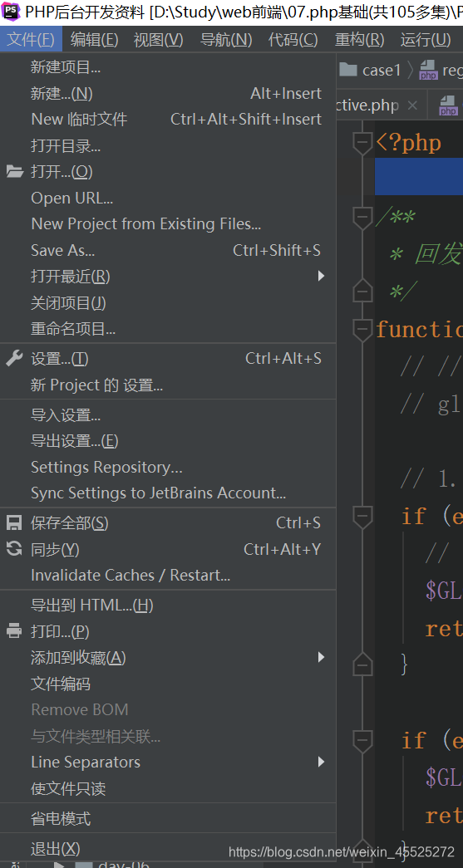Expand the 打开最近(R) submenu arrow

coord(321,276)
